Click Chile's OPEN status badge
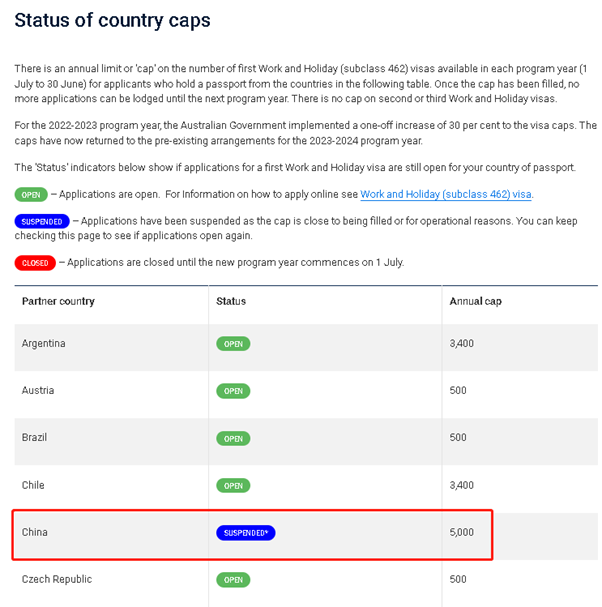The height and width of the screenshot is (607, 602). click(233, 485)
